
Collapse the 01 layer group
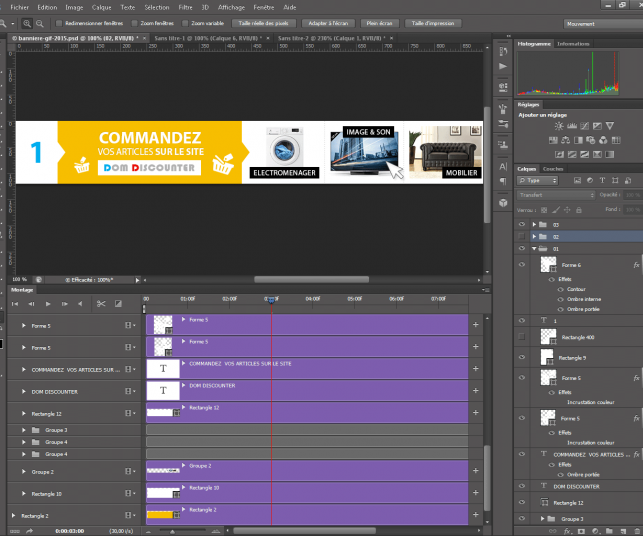pos(533,248)
